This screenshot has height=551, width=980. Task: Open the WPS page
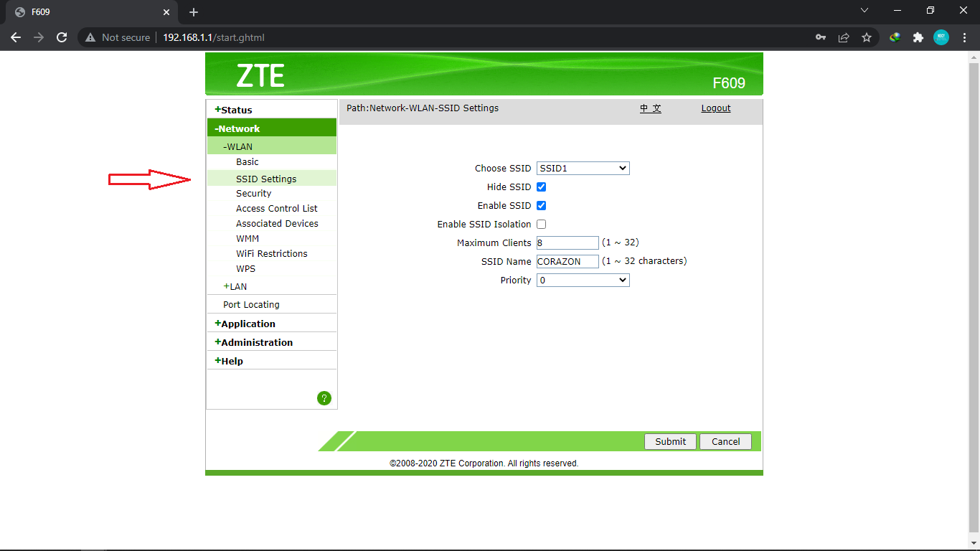(x=245, y=269)
